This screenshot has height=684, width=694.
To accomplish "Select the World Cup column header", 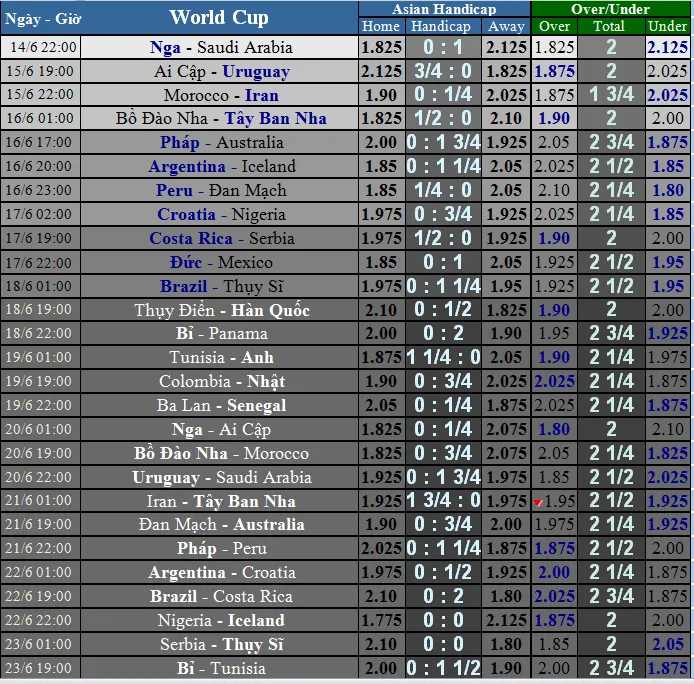I will pyautogui.click(x=219, y=17).
